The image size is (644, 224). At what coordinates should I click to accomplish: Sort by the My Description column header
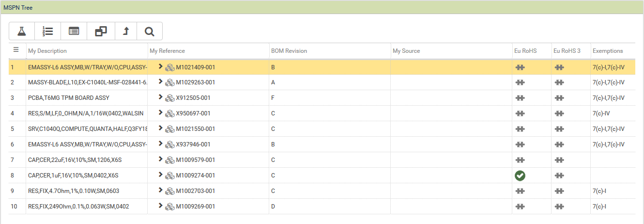click(x=47, y=51)
